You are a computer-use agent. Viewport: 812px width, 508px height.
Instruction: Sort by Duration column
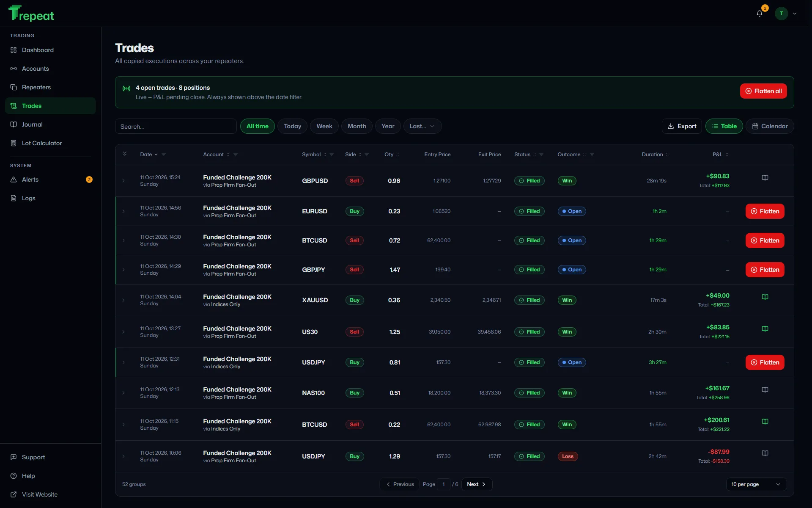click(x=655, y=155)
